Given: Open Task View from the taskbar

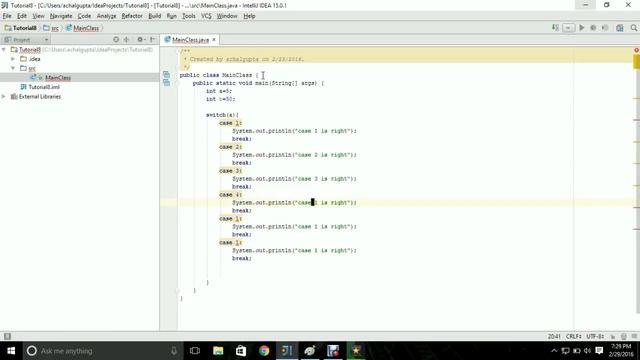Looking at the screenshot, I should click(195, 351).
